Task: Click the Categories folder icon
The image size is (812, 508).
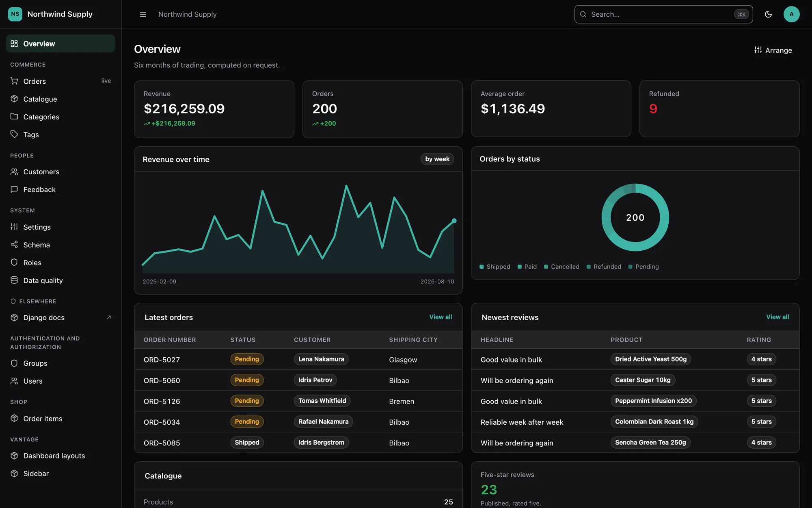Action: tap(14, 117)
